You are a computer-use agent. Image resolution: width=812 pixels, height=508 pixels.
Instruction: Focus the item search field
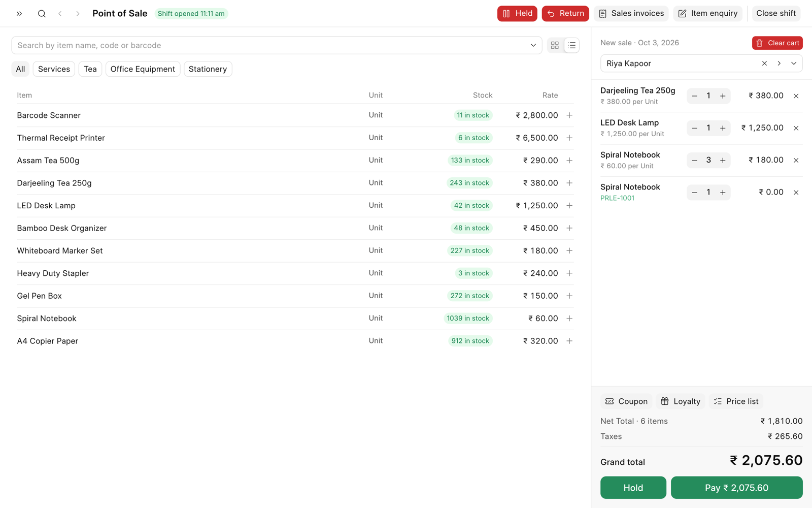click(277, 45)
